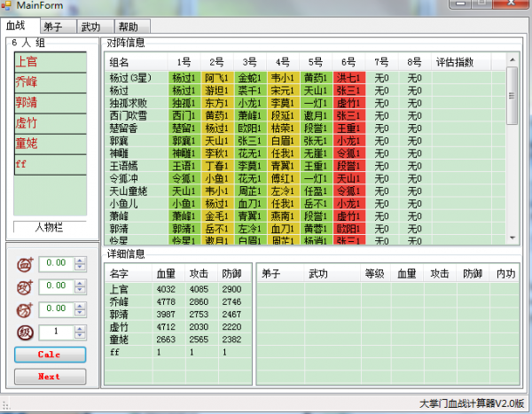Click the MainForm title bar app icon
The image size is (532, 414).
[6, 5]
